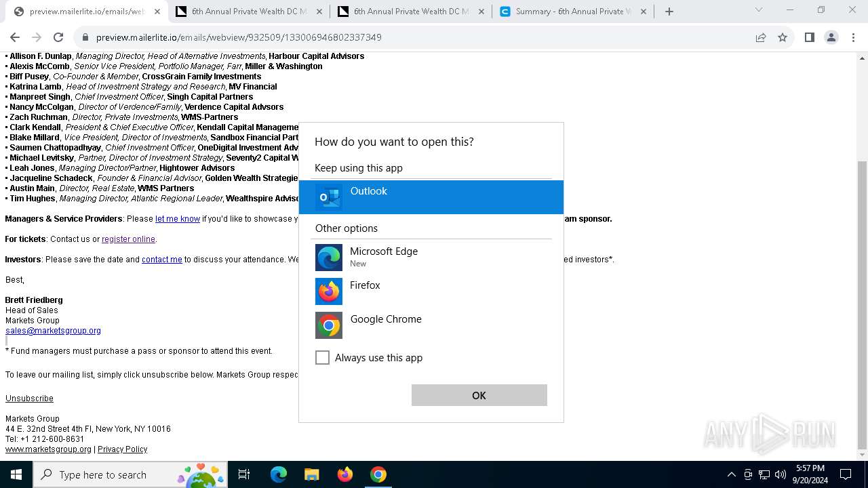Switch to the preview.mailerlite.io tab

click(86, 12)
